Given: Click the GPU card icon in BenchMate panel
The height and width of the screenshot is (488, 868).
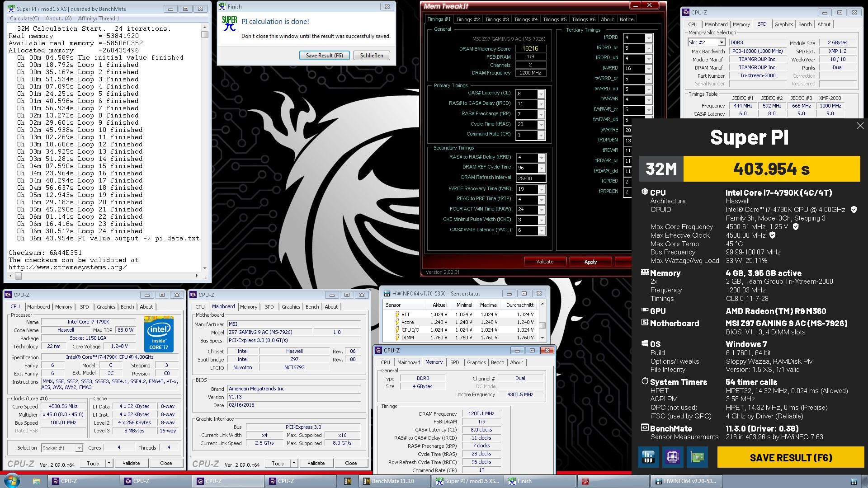Looking at the screenshot, I should 697,457.
